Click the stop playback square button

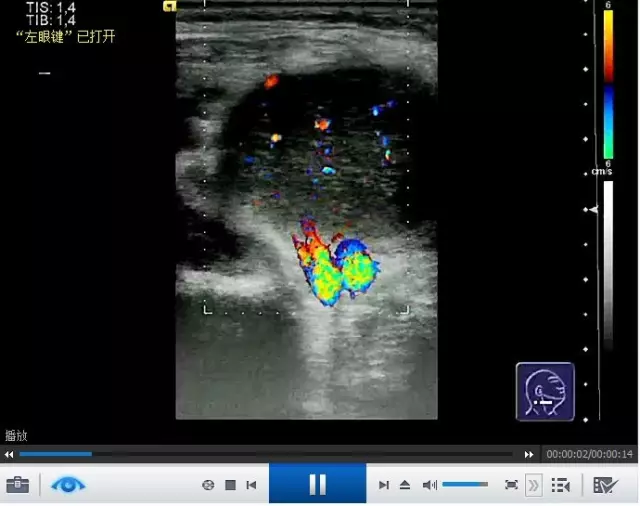pyautogui.click(x=230, y=485)
